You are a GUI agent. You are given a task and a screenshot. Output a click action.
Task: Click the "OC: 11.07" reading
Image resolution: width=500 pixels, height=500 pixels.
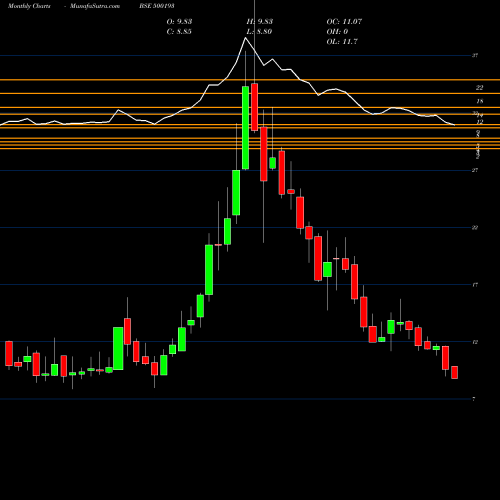pos(344,22)
